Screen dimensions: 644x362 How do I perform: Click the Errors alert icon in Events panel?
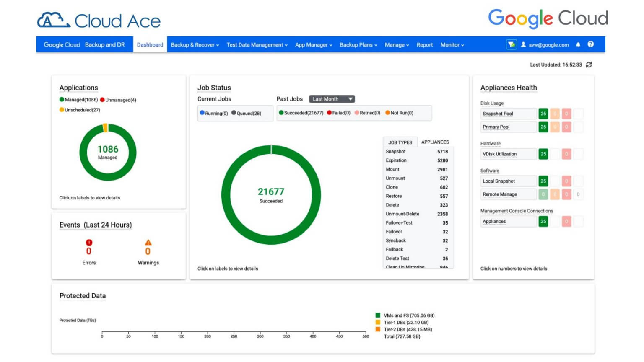coord(88,242)
